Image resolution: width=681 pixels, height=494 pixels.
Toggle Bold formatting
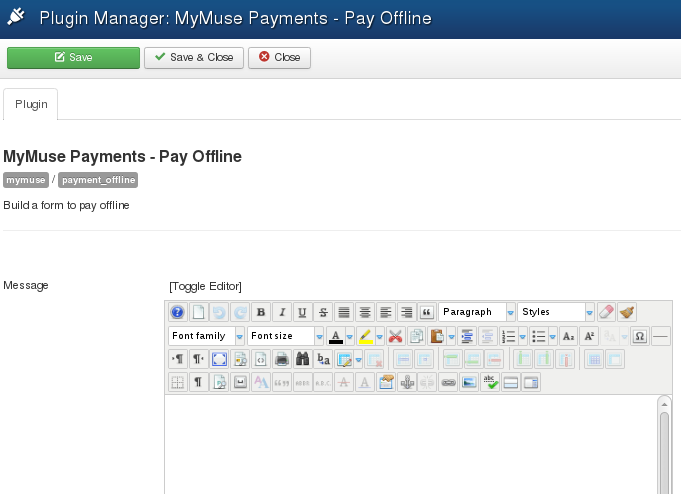click(x=261, y=312)
